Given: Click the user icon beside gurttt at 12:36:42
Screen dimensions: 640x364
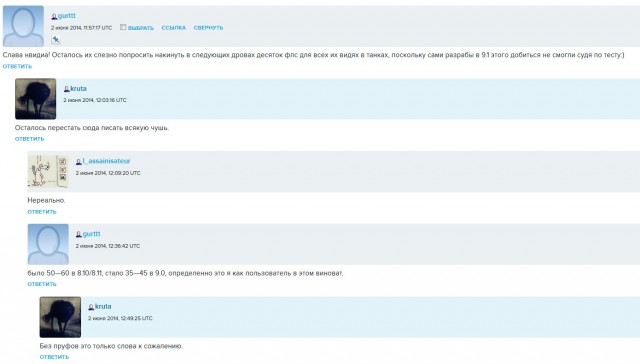Looking at the screenshot, I should click(x=79, y=235).
